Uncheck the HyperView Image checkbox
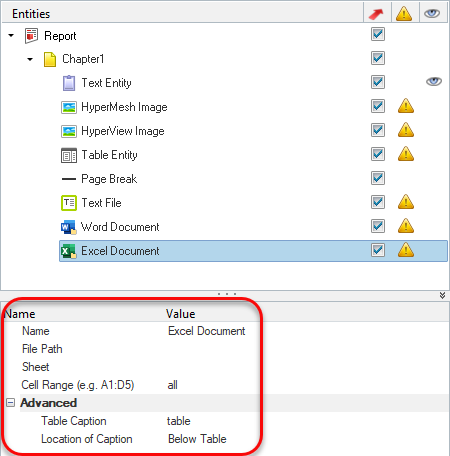 [x=378, y=130]
